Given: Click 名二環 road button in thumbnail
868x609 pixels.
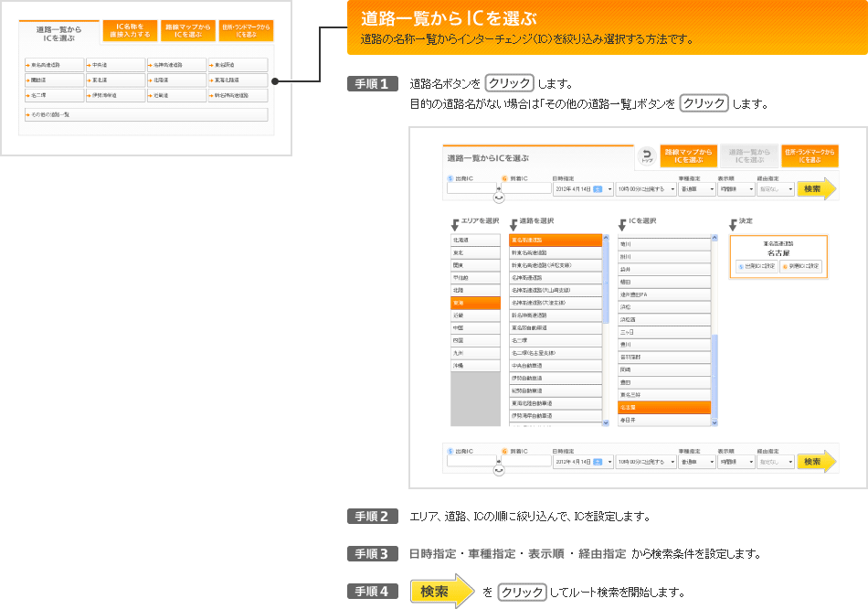Looking at the screenshot, I should click(54, 95).
